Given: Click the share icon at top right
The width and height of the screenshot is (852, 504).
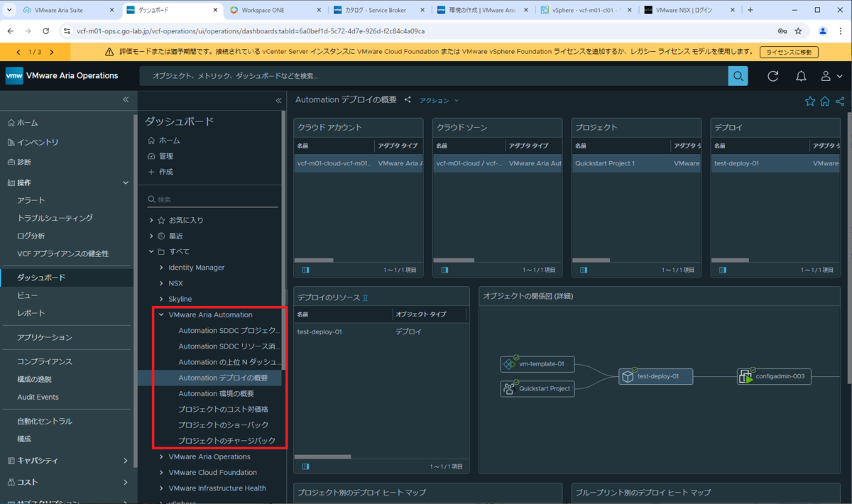Looking at the screenshot, I should (840, 102).
